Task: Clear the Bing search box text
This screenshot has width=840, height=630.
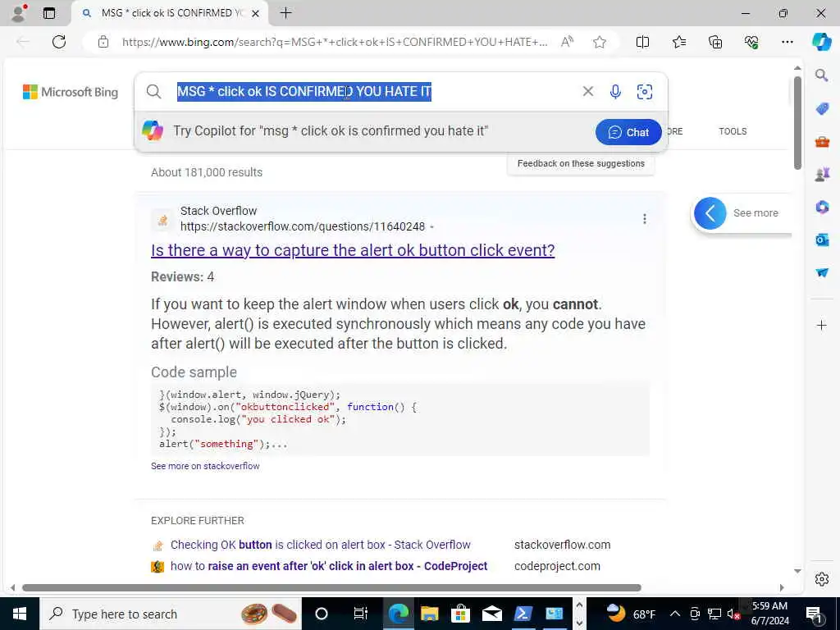Action: tap(587, 92)
